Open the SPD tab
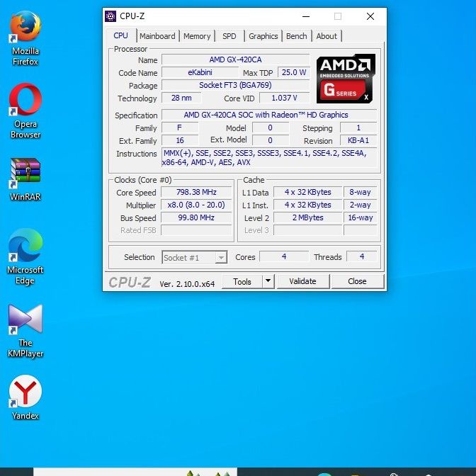 [x=229, y=36]
